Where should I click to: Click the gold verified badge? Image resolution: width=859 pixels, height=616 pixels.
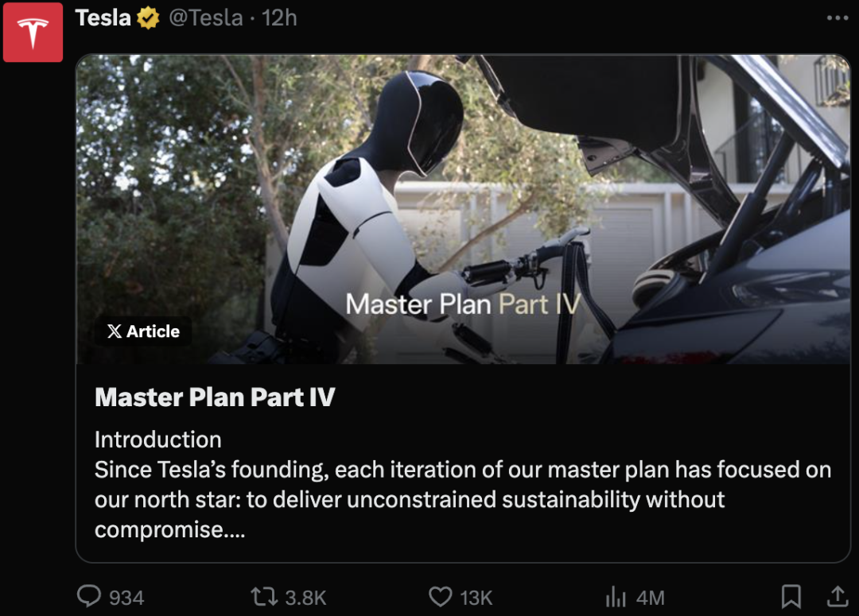148,18
